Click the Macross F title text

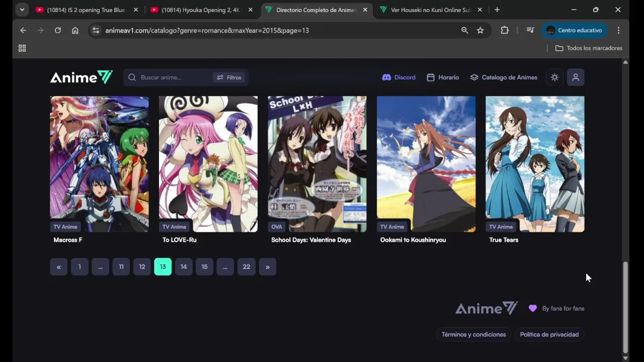[68, 240]
